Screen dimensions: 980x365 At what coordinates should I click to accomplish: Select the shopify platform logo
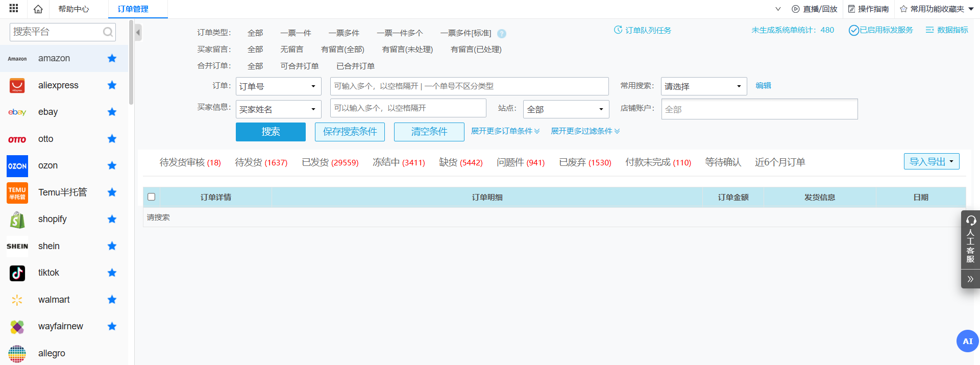17,220
